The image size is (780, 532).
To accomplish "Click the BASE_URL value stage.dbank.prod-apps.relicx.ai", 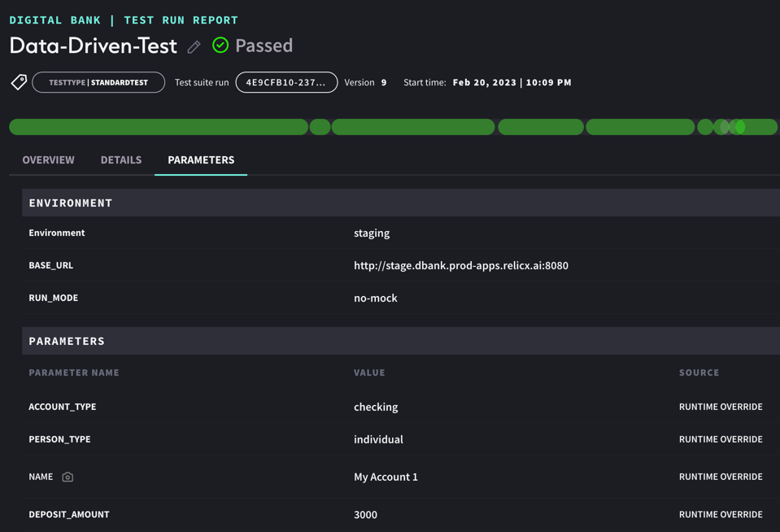I will click(x=460, y=265).
